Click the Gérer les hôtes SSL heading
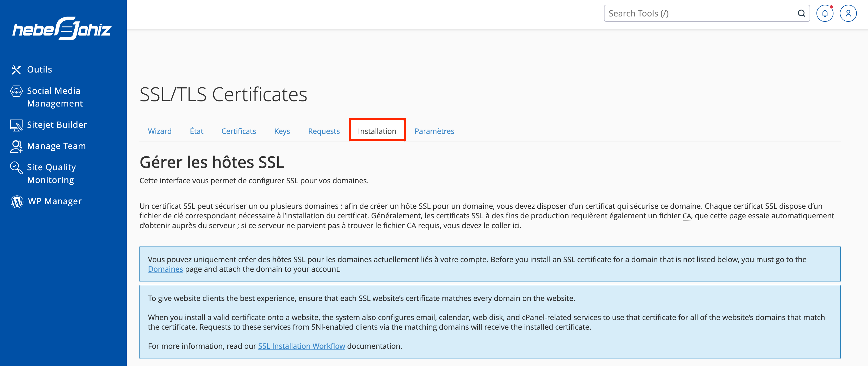868x366 pixels. pos(212,162)
